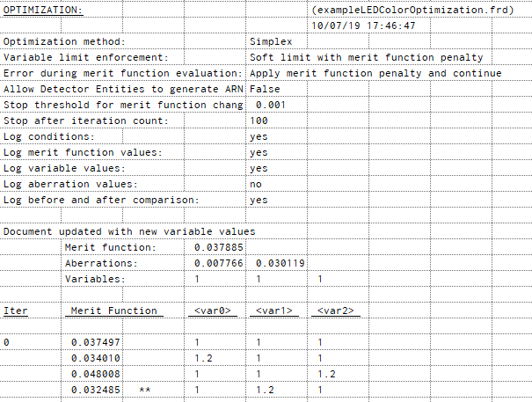The width and height of the screenshot is (532, 402).
Task: Select the 1.2 value in the <var0> column
Action: (x=204, y=358)
